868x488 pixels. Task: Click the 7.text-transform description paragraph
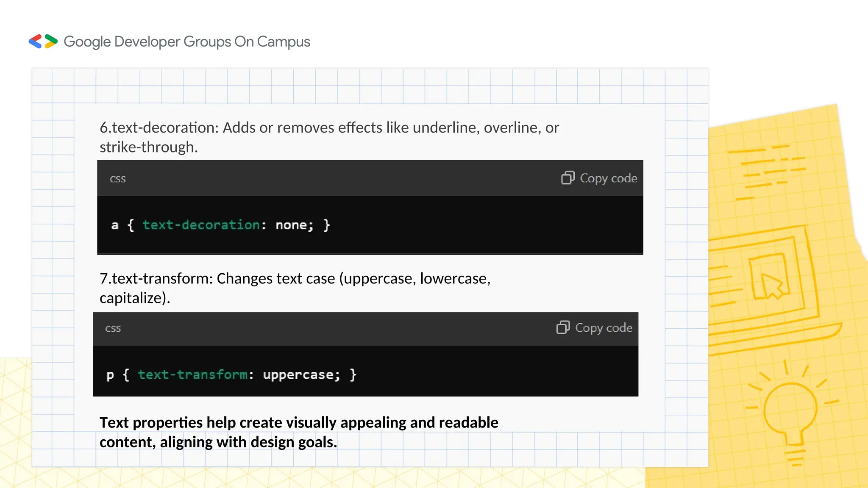(x=295, y=288)
